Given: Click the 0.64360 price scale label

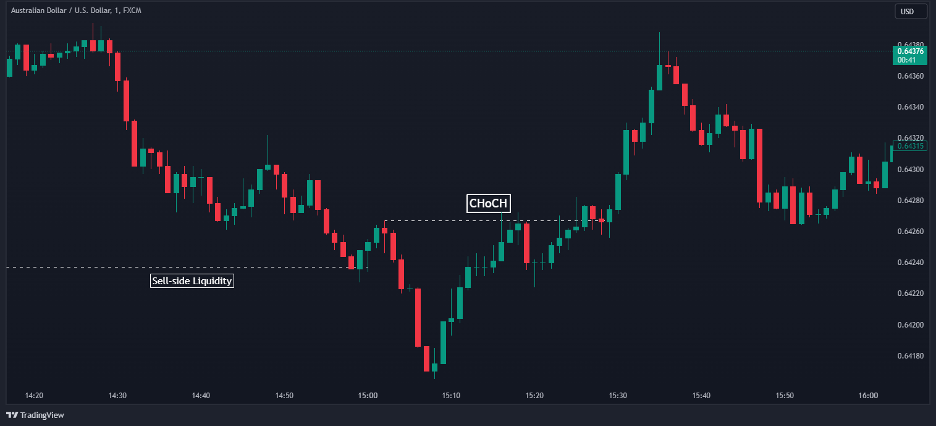Looking at the screenshot, I should tap(910, 76).
